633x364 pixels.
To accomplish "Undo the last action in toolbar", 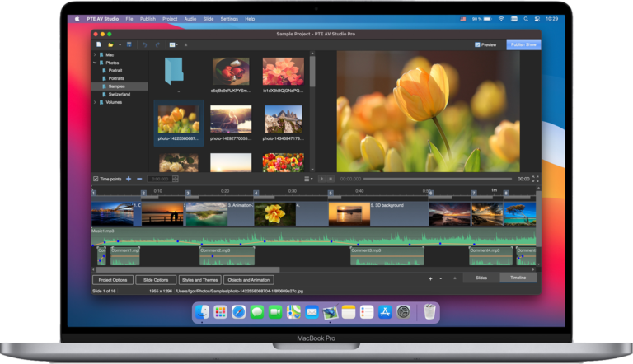I will click(x=145, y=44).
